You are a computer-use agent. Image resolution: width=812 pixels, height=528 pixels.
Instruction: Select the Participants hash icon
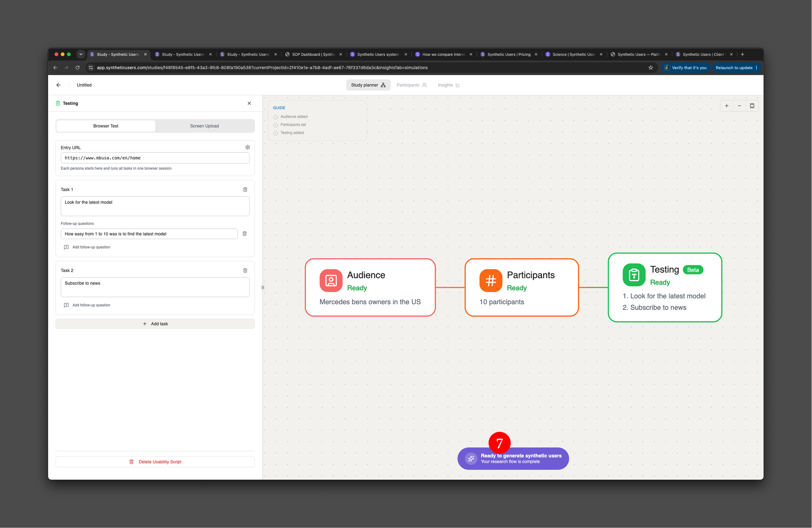[x=491, y=281]
